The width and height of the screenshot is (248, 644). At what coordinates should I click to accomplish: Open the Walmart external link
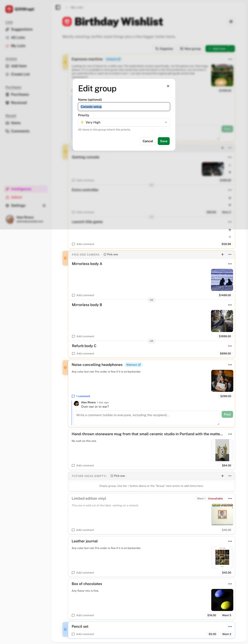click(x=133, y=365)
